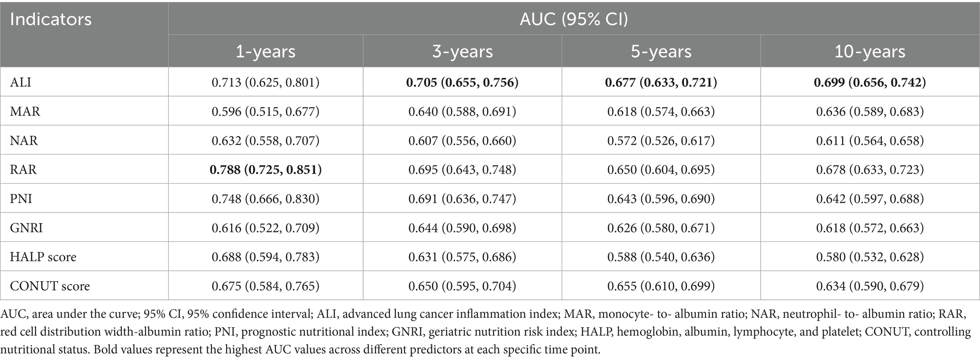Click the ALI row label

21,83
